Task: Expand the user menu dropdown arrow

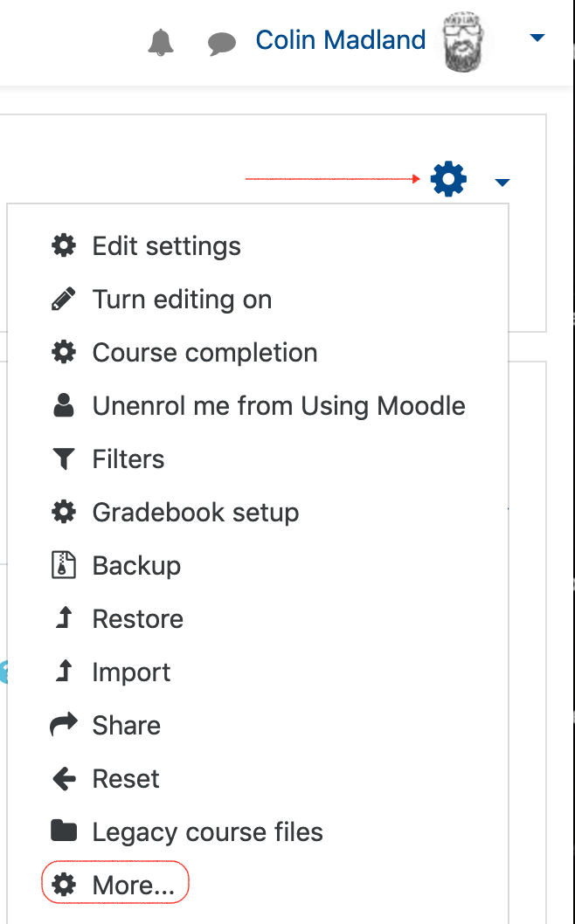Action: click(x=537, y=38)
